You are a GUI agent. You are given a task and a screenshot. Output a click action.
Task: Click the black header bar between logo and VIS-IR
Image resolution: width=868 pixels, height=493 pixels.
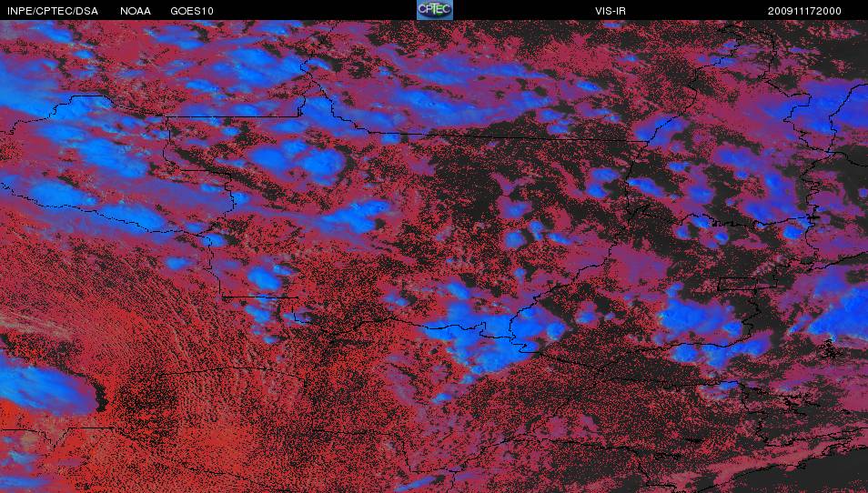point(519,11)
